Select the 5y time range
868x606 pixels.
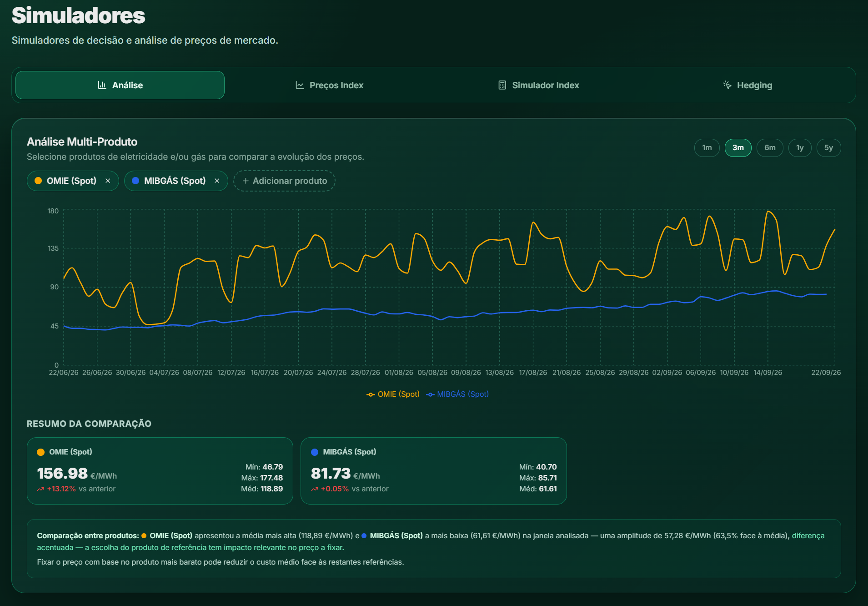[x=828, y=148]
